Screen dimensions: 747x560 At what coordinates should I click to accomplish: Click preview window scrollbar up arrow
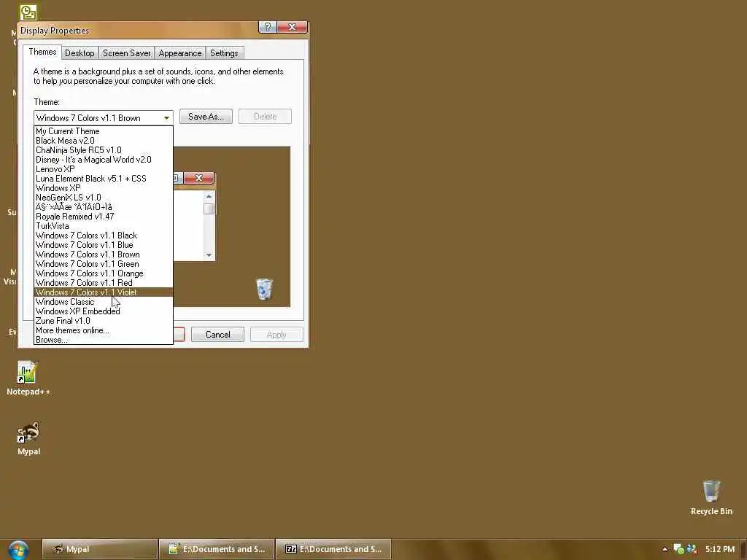[209, 196]
